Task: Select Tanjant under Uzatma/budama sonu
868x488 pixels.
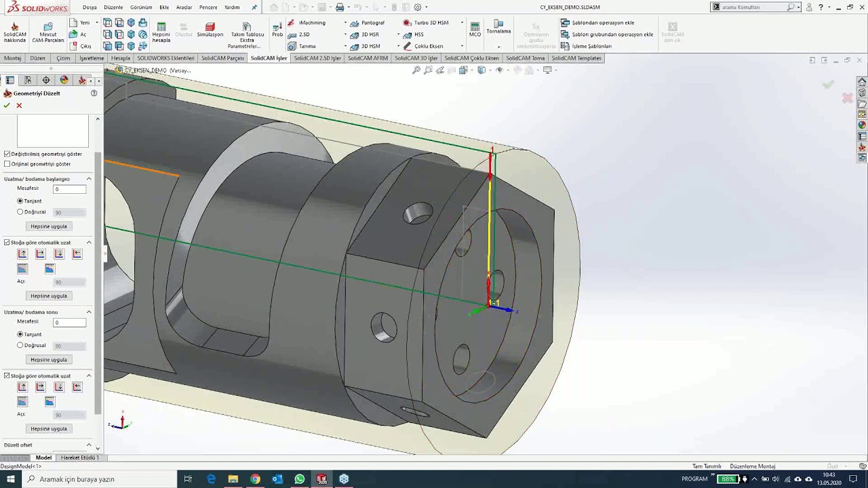Action: pos(20,334)
